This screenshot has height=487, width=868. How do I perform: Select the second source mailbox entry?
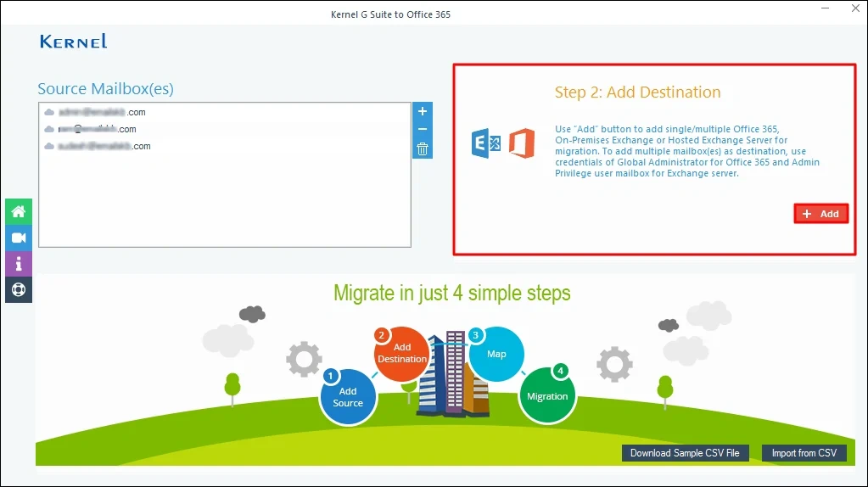91,129
